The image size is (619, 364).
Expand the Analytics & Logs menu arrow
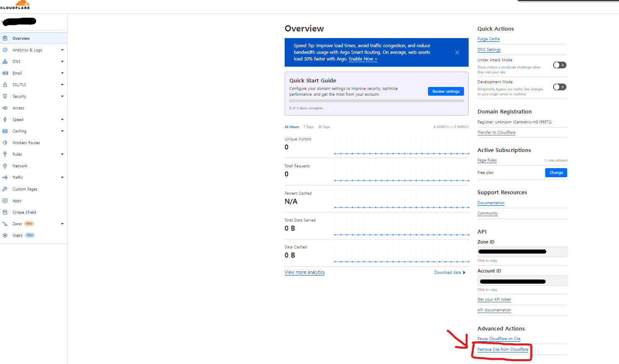[x=62, y=50]
